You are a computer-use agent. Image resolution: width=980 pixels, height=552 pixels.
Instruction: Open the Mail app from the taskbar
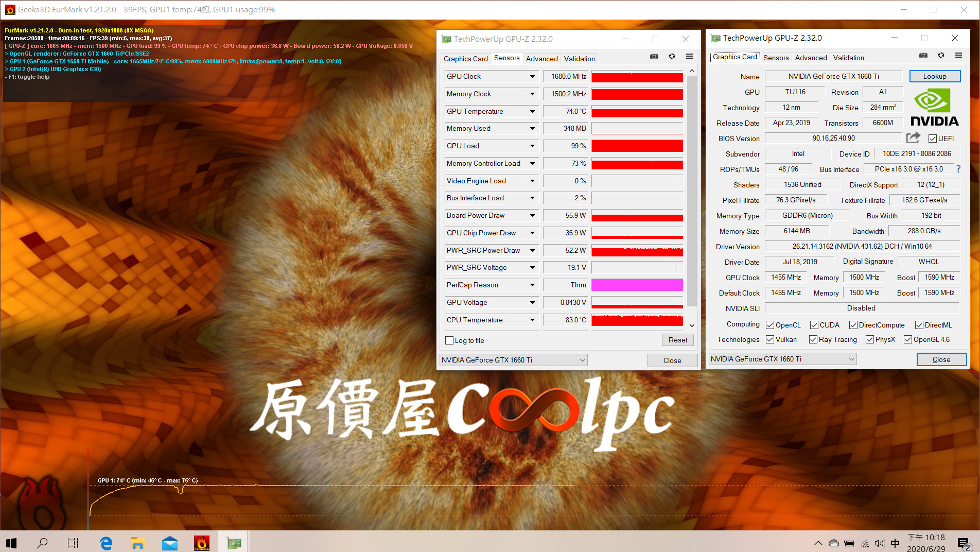(x=169, y=543)
